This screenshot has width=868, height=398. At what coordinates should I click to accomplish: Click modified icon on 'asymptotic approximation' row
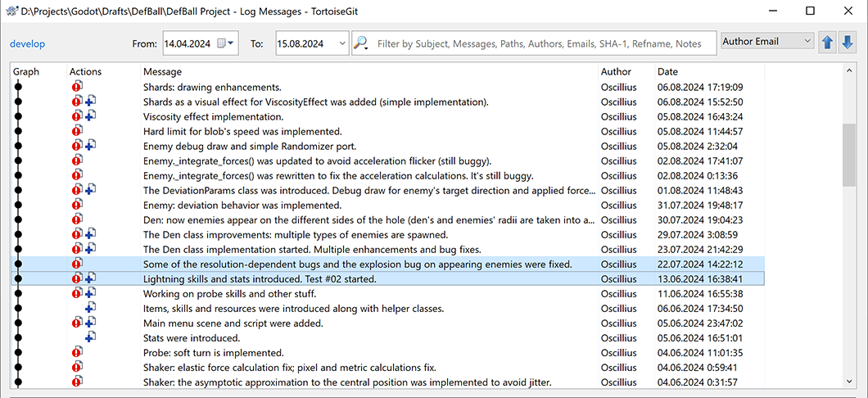coord(77,382)
